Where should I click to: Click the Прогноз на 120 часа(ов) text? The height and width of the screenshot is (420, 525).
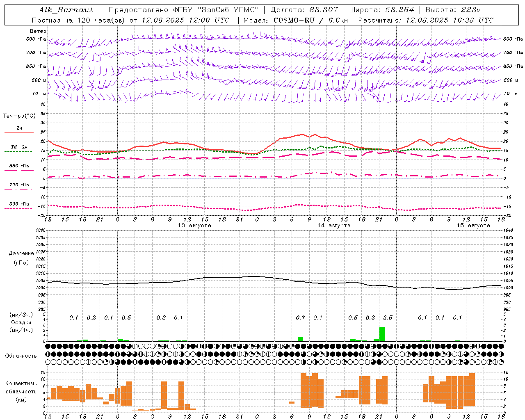click(79, 20)
